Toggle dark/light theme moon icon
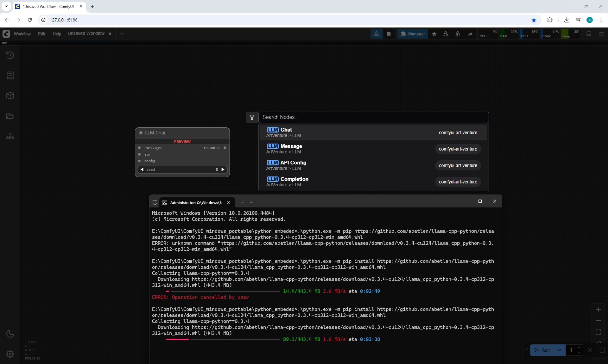 (10, 334)
